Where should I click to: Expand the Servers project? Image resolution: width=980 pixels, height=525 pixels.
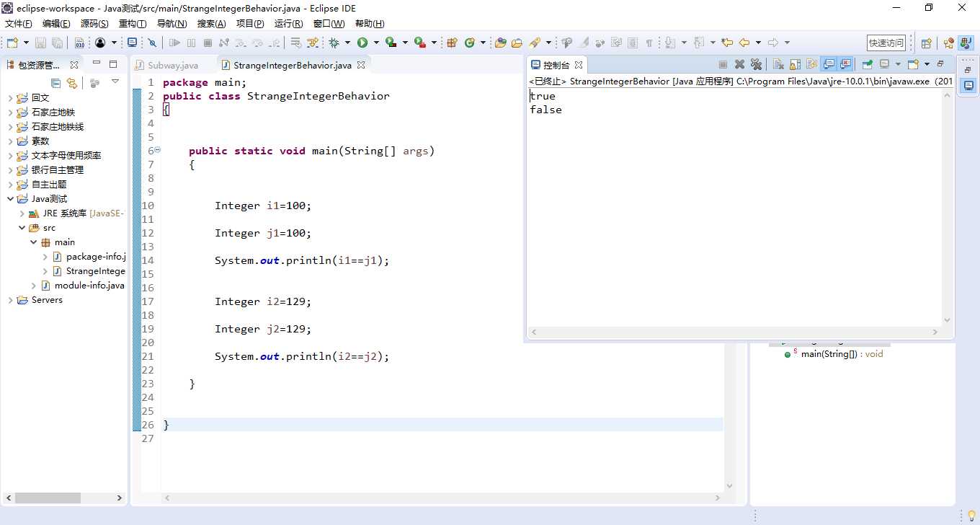(x=10, y=300)
